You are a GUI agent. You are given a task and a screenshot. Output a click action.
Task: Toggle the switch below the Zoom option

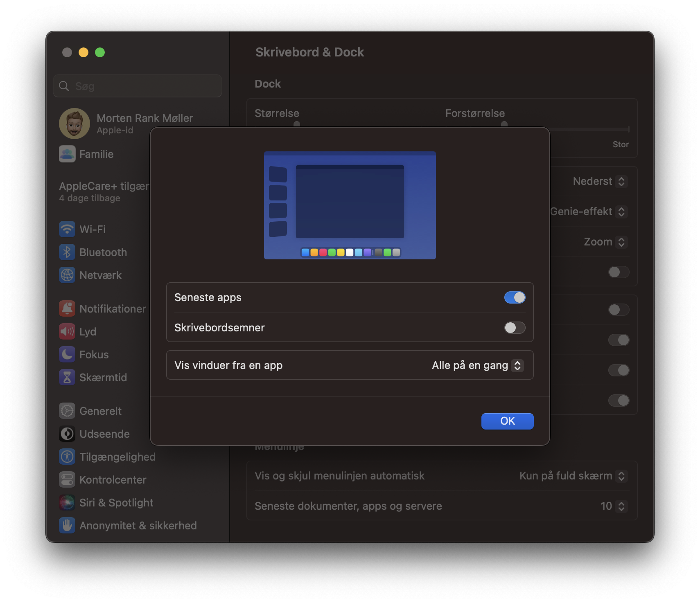pyautogui.click(x=618, y=272)
